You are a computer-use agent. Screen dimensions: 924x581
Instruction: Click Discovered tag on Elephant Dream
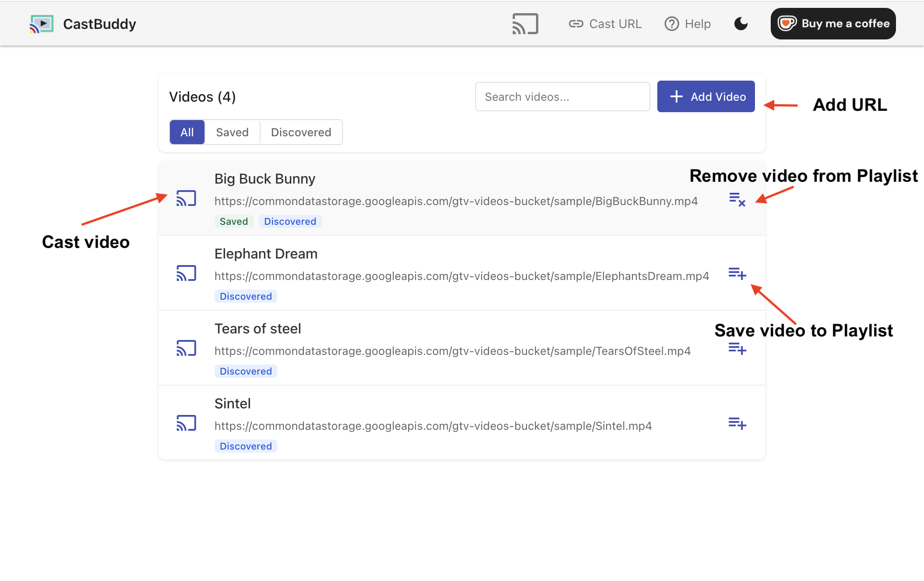coord(246,296)
